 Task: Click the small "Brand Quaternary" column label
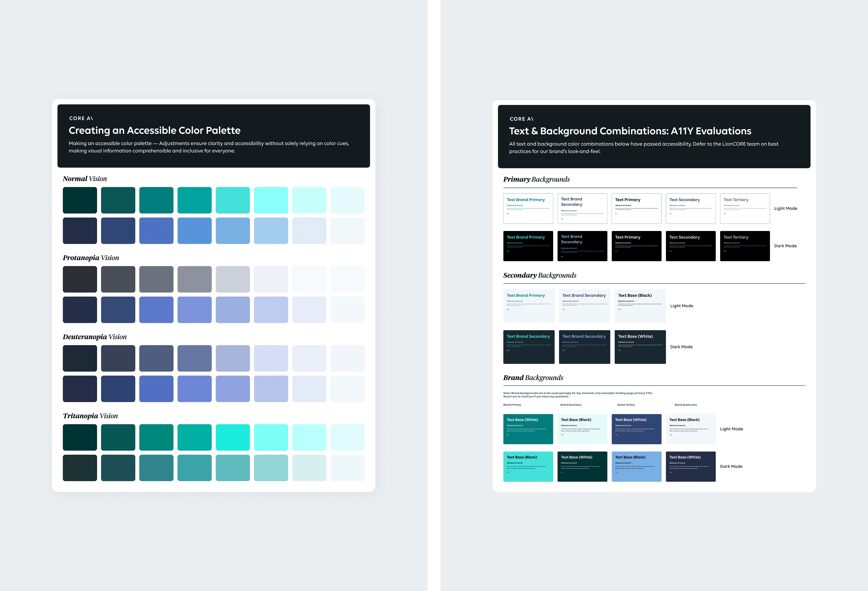click(686, 405)
